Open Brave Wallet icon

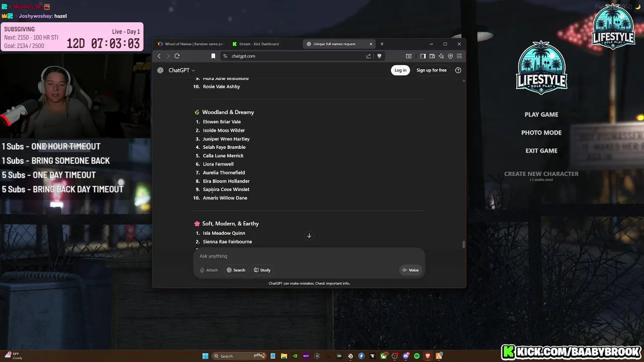point(432,56)
